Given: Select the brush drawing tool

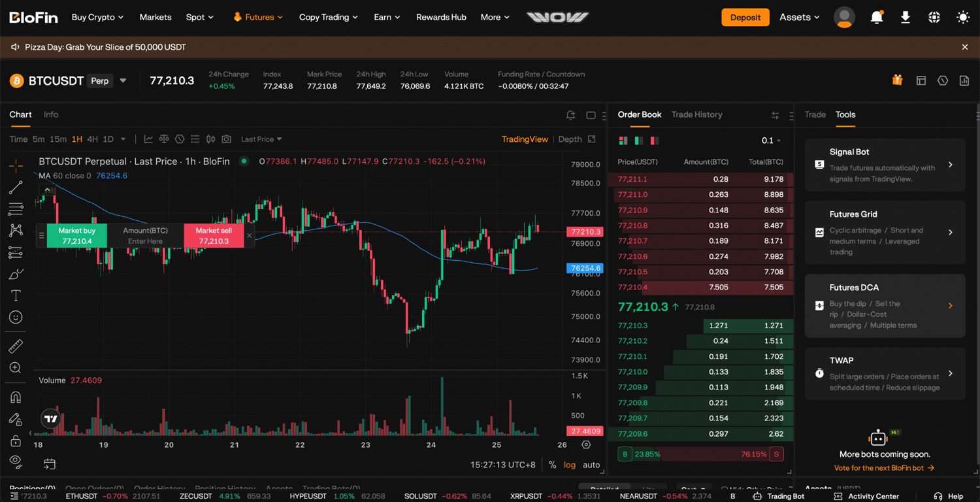Looking at the screenshot, I should click(16, 274).
